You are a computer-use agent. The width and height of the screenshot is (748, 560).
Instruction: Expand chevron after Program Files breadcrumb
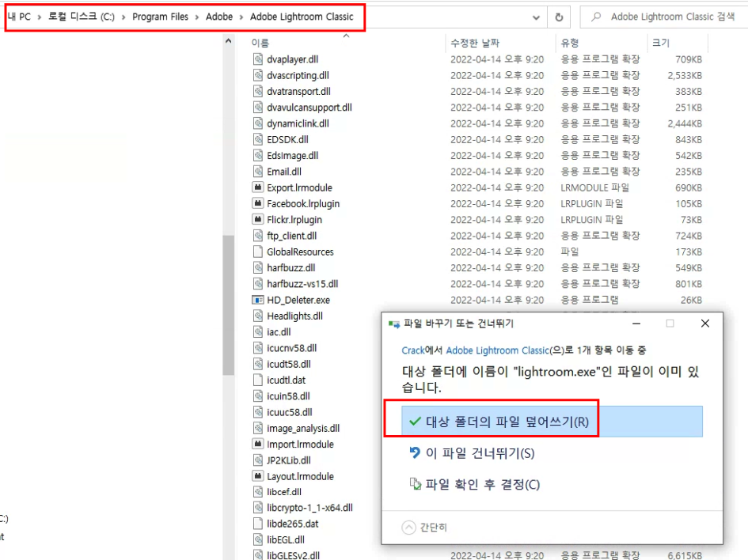tap(197, 17)
